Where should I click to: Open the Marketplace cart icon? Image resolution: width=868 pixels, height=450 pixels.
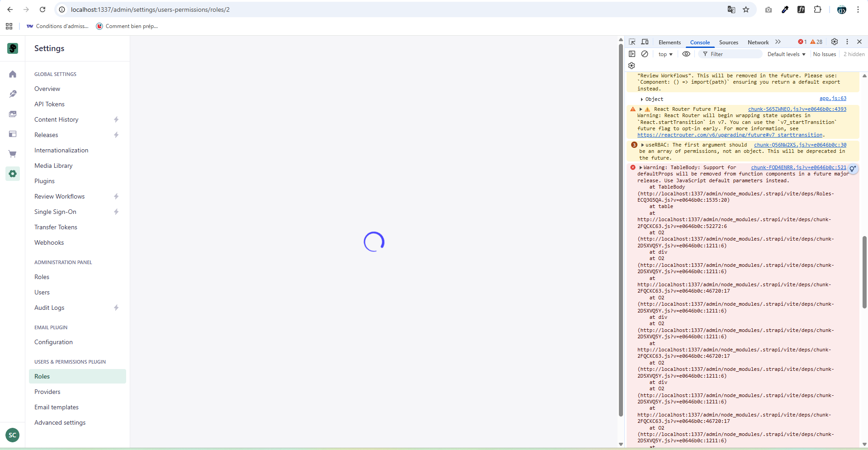(x=13, y=154)
